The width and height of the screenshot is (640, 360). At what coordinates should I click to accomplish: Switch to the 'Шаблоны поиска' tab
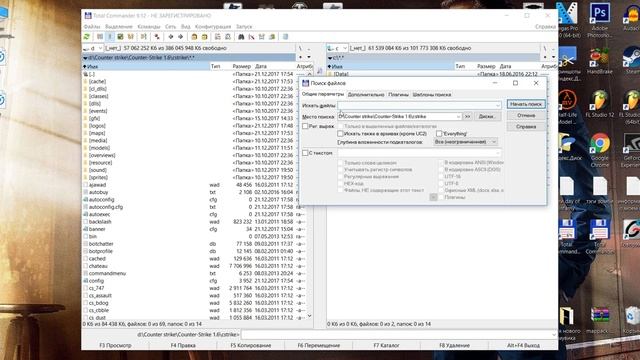[431, 94]
